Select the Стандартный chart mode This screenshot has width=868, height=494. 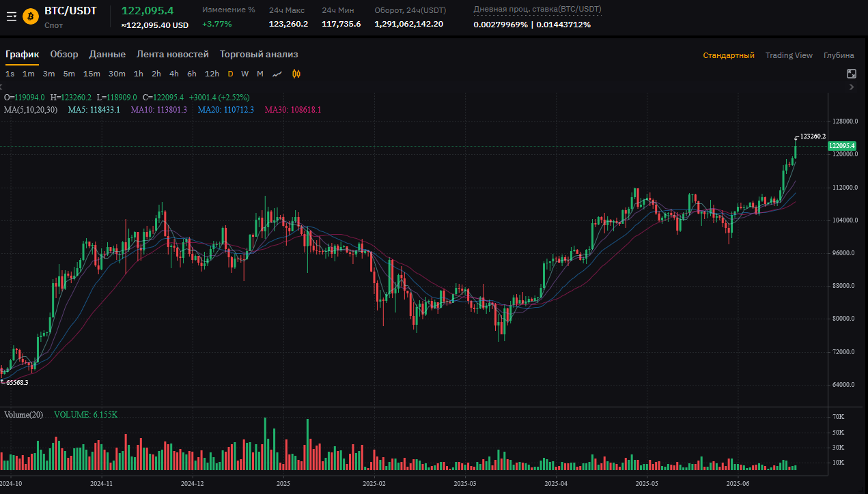coord(729,55)
